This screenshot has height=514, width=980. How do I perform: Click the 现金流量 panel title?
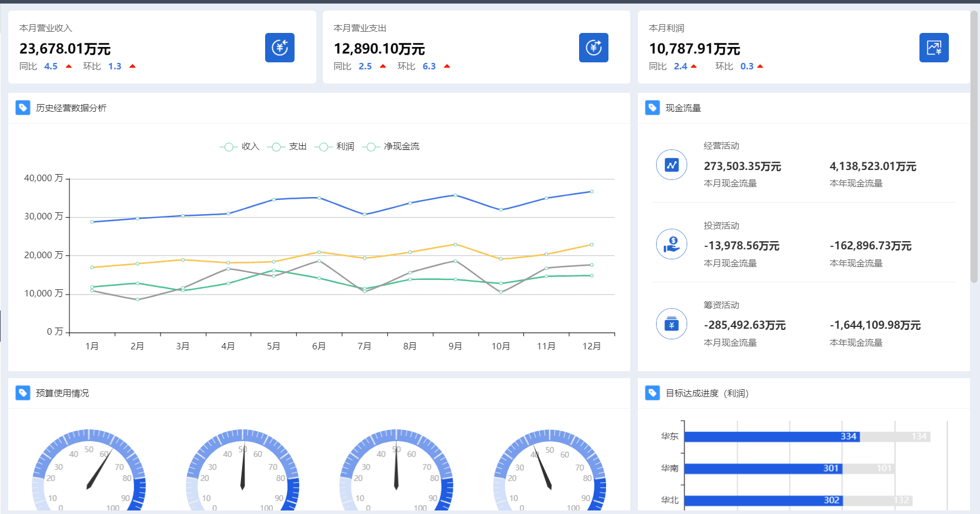coord(683,108)
